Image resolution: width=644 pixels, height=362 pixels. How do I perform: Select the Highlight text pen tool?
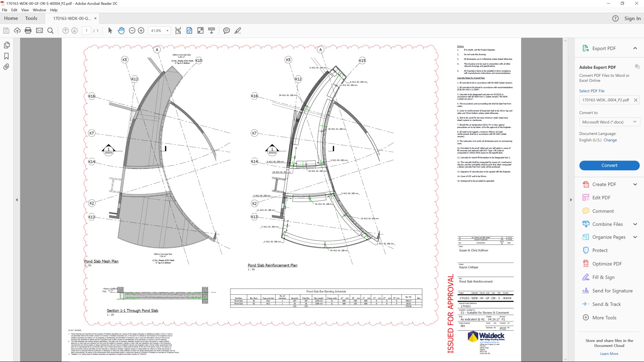[x=238, y=31]
